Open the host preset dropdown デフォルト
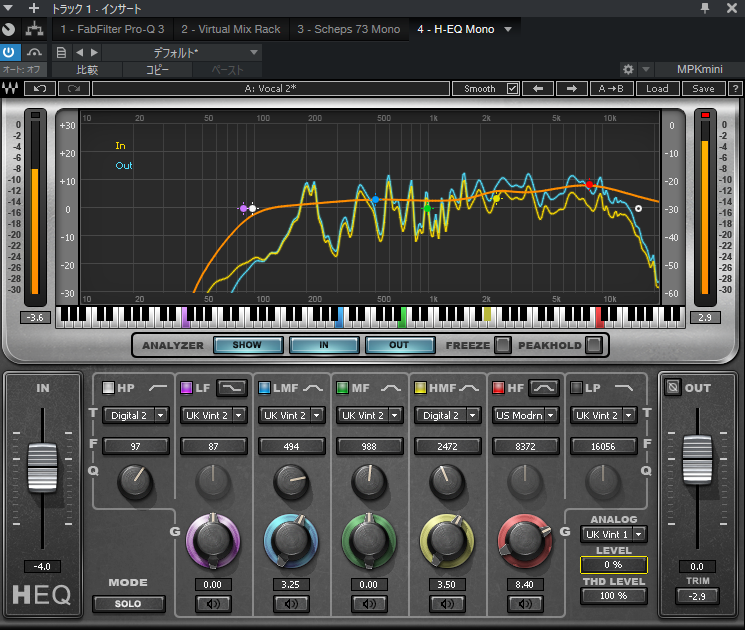The image size is (745, 630). point(181,52)
